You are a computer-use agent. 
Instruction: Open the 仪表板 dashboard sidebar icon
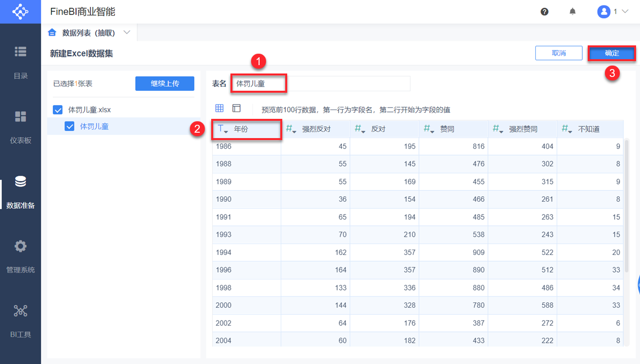[20, 116]
